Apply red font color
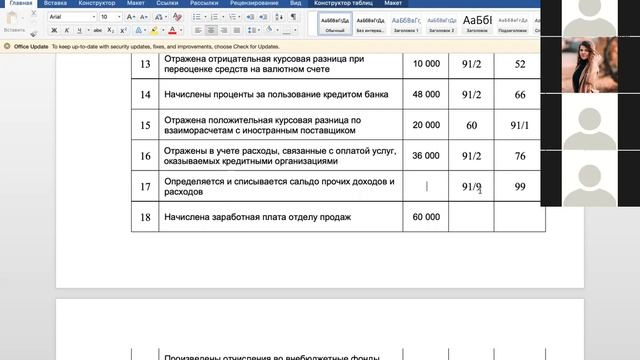Screen dimensions: 640x360 pos(172,30)
